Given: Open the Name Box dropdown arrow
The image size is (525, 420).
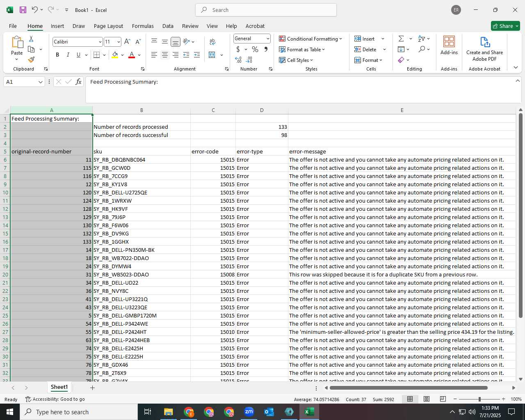Looking at the screenshot, I should click(x=41, y=82).
